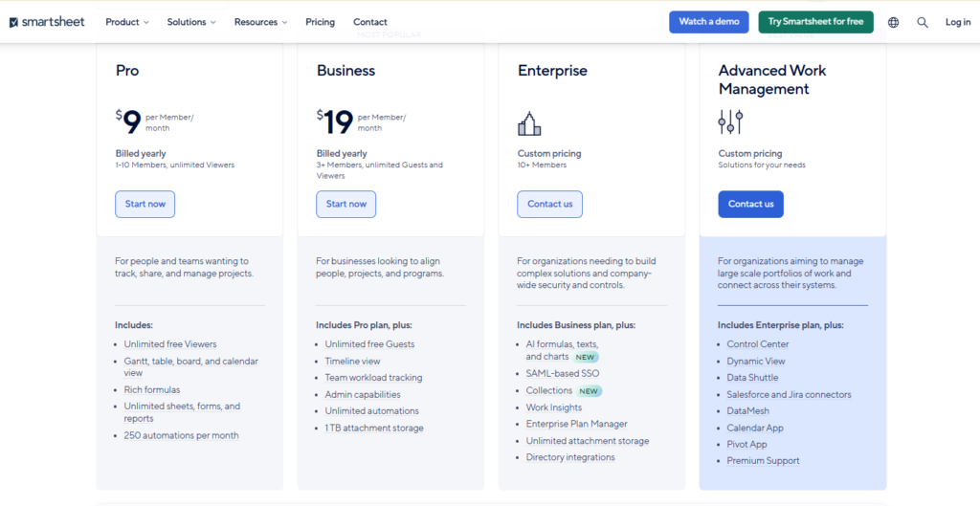Click the SAML-based SSO feature
980x506 pixels.
(563, 374)
